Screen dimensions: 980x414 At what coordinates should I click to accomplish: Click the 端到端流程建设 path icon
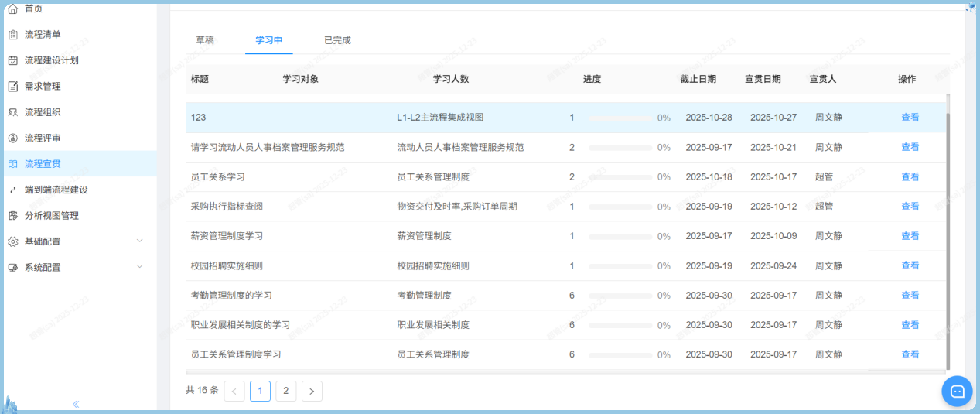12,190
